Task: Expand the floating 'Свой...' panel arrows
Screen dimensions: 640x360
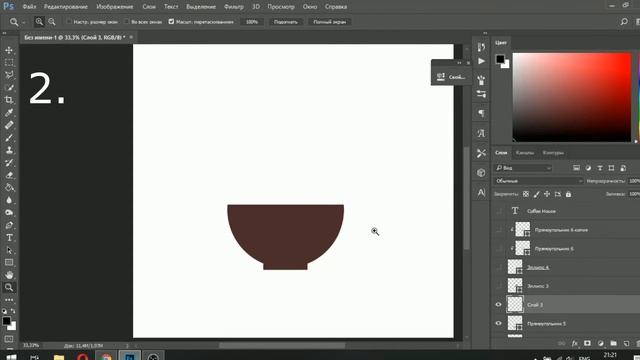Action: (x=459, y=63)
